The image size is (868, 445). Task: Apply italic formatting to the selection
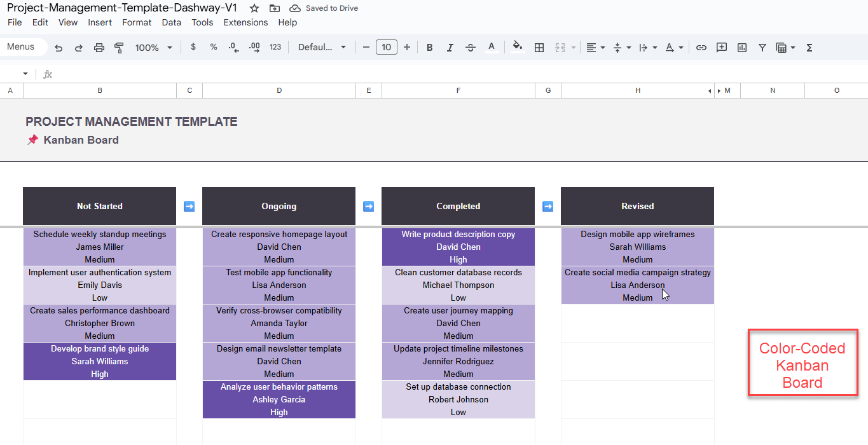(x=450, y=47)
